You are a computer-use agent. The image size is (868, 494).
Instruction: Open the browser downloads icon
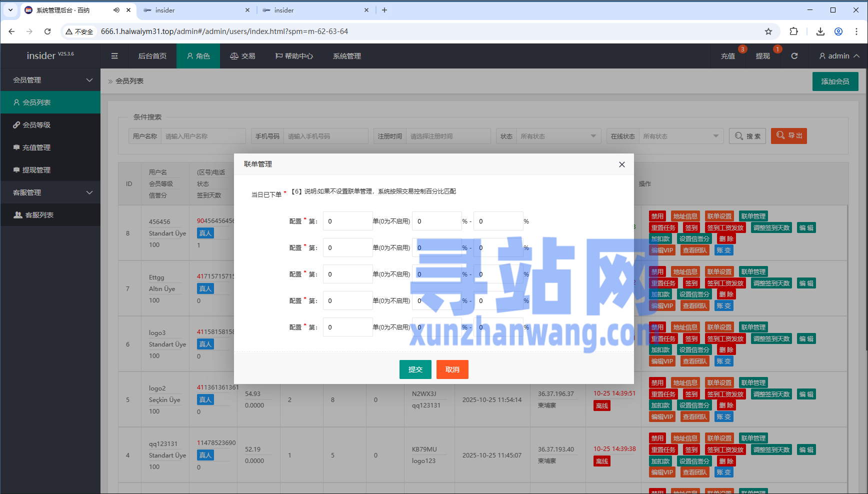pos(820,31)
